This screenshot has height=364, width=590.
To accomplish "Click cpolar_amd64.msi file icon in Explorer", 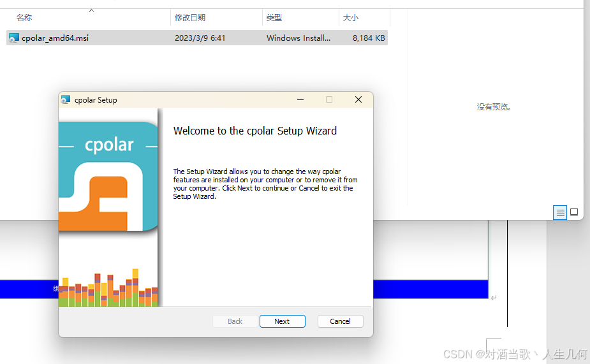I will [x=14, y=38].
